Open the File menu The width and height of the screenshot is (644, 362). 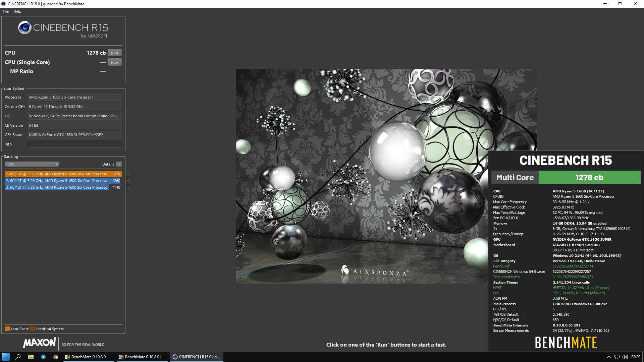[x=6, y=11]
